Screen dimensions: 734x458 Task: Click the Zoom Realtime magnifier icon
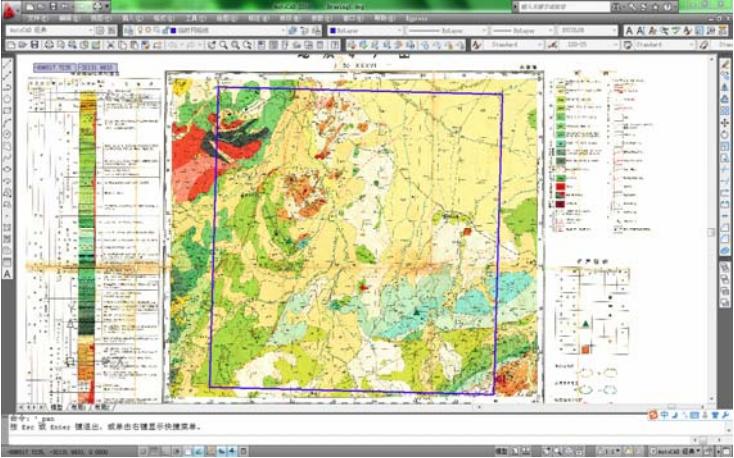(x=223, y=45)
